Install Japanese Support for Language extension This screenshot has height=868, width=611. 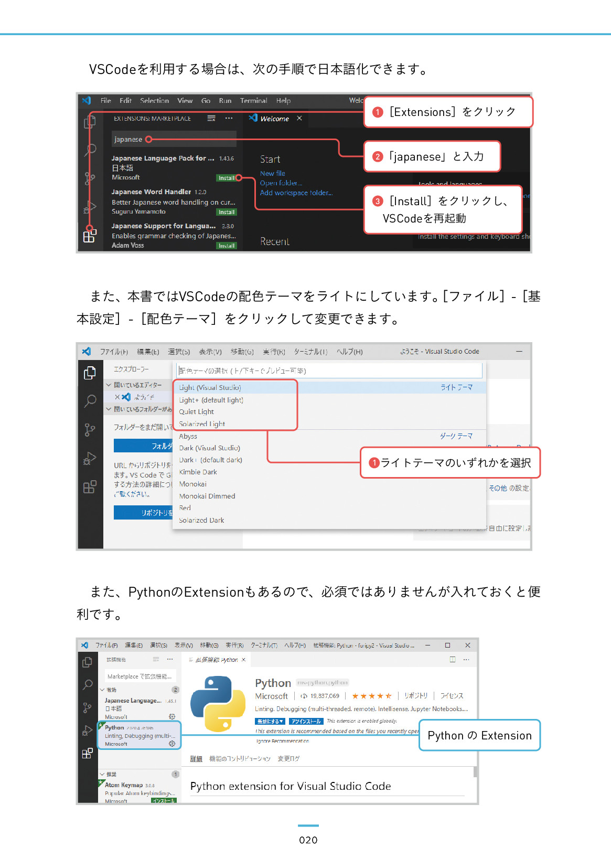(x=226, y=246)
